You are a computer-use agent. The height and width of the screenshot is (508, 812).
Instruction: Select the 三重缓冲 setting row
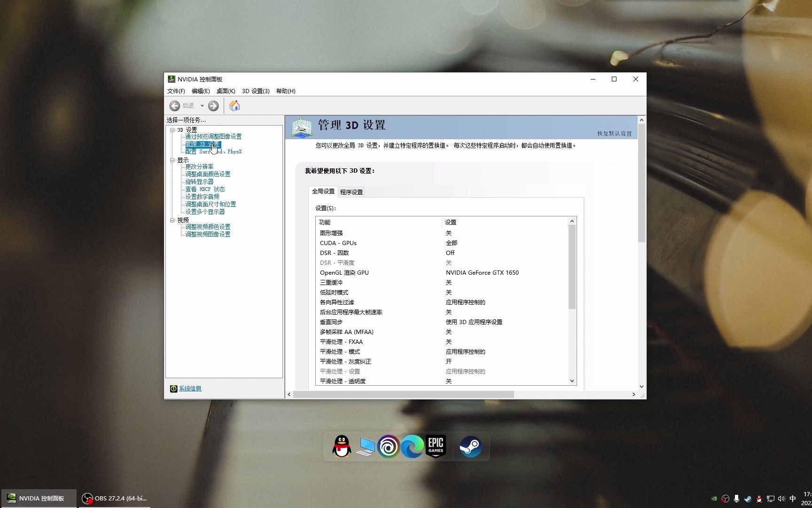click(x=442, y=283)
